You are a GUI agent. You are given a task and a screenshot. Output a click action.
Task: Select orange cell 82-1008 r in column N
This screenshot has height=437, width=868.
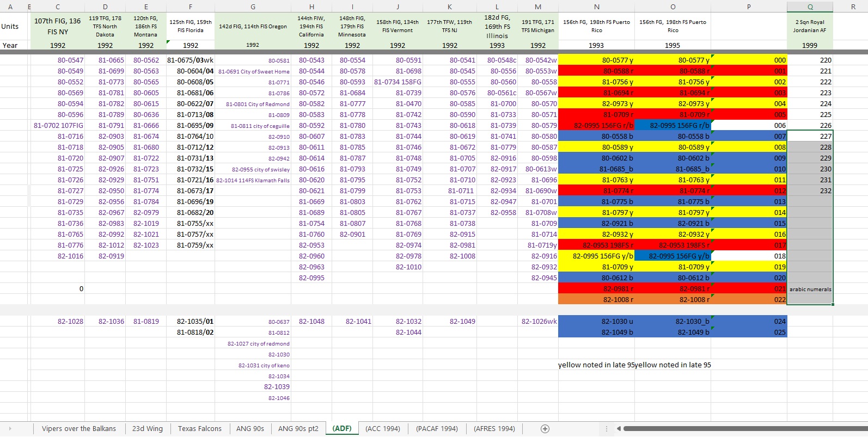click(596, 300)
